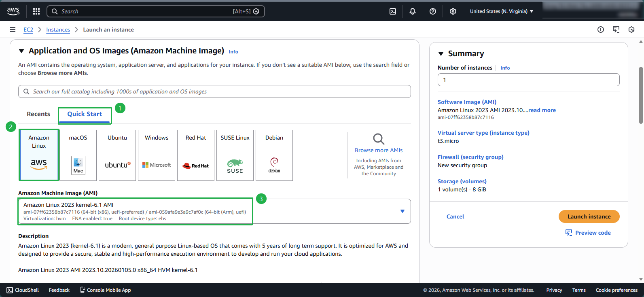Click the text 'New security group'
Screen dimensions: 644x297
coord(462,165)
